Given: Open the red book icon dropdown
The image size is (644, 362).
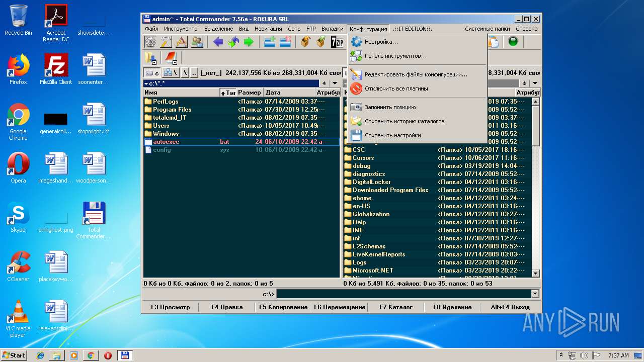Looking at the screenshot, I should click(170, 58).
